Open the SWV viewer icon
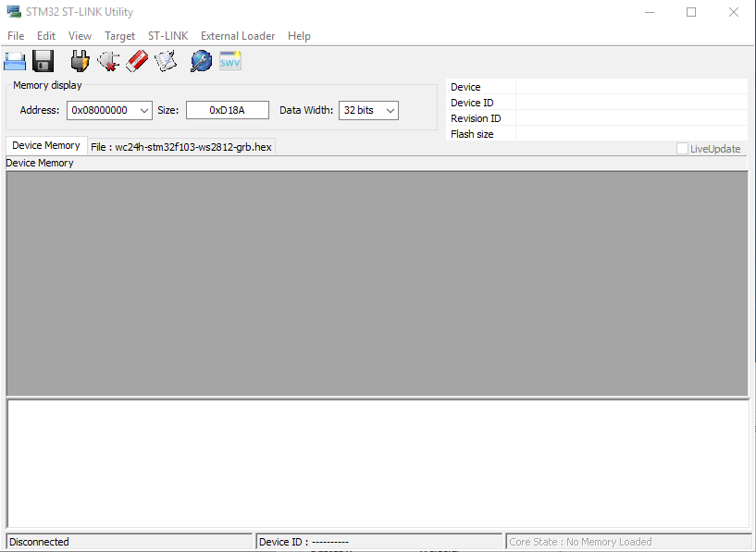The width and height of the screenshot is (756, 552). (x=230, y=62)
